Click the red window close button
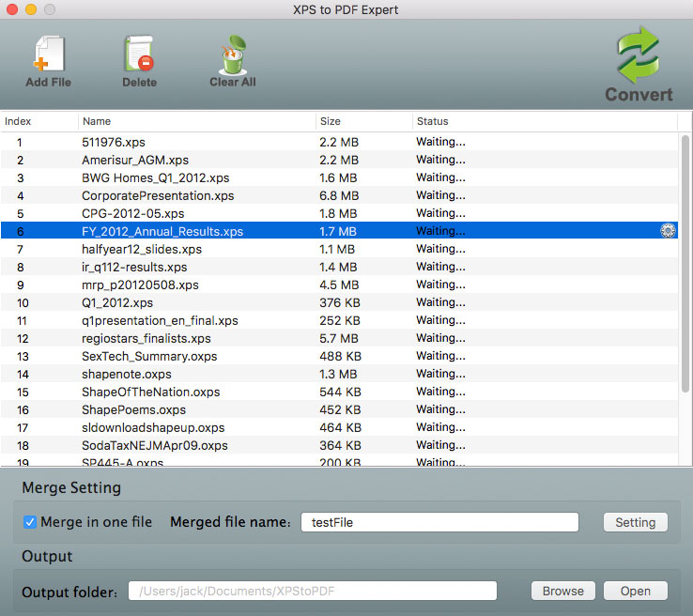The height and width of the screenshot is (616, 693). (x=12, y=9)
